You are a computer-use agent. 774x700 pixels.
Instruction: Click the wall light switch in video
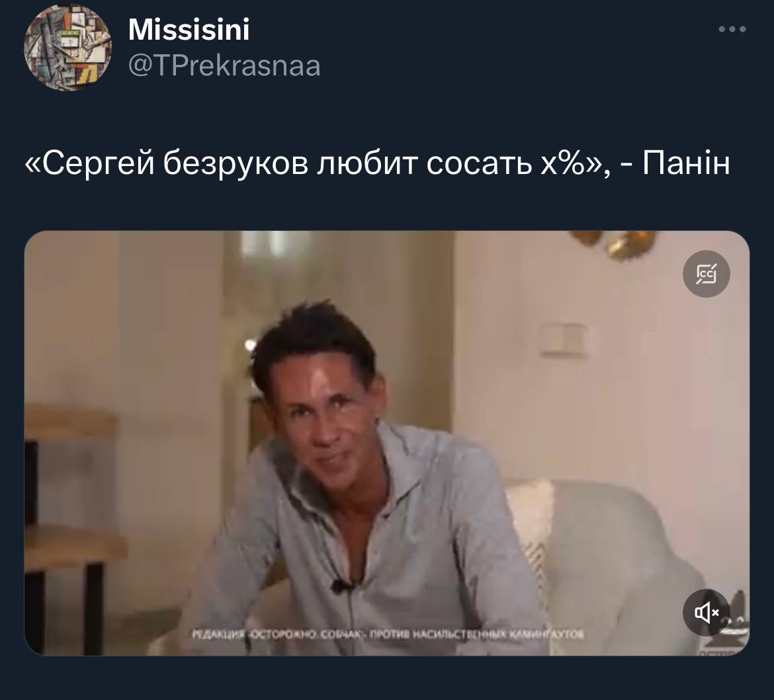coord(563,339)
